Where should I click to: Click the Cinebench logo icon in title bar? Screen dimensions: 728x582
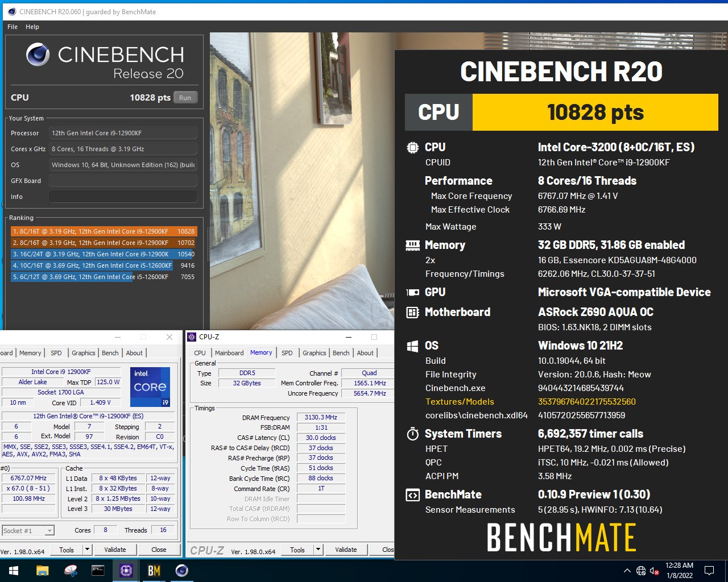point(11,11)
